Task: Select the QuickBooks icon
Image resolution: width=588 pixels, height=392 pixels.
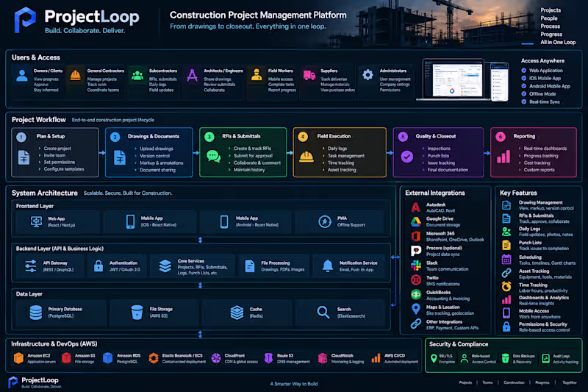Action: (x=416, y=294)
